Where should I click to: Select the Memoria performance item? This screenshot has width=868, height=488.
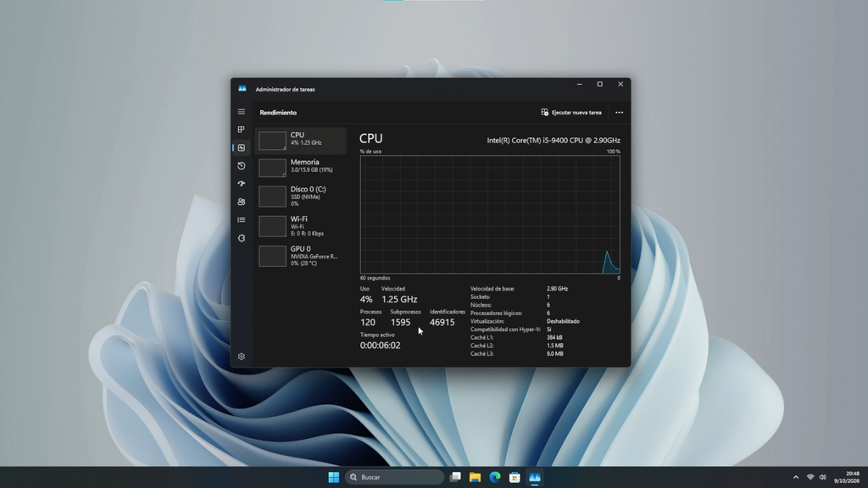point(301,168)
